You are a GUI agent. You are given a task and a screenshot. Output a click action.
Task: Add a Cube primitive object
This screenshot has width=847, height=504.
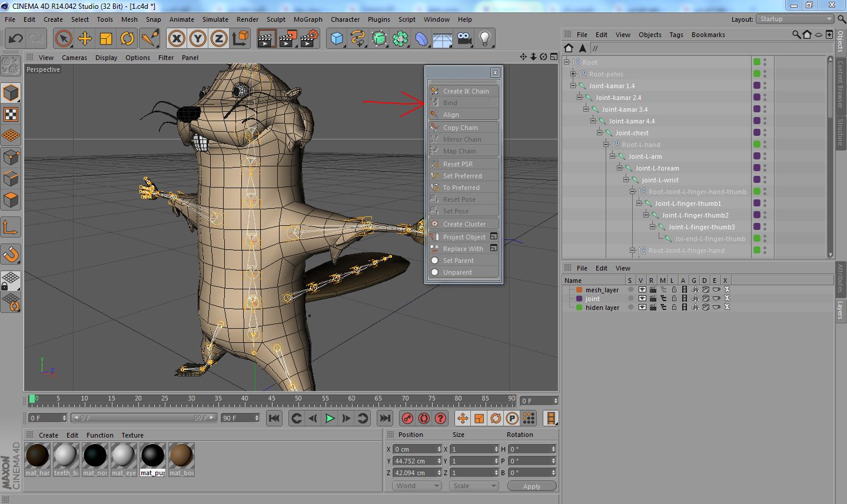pos(337,39)
